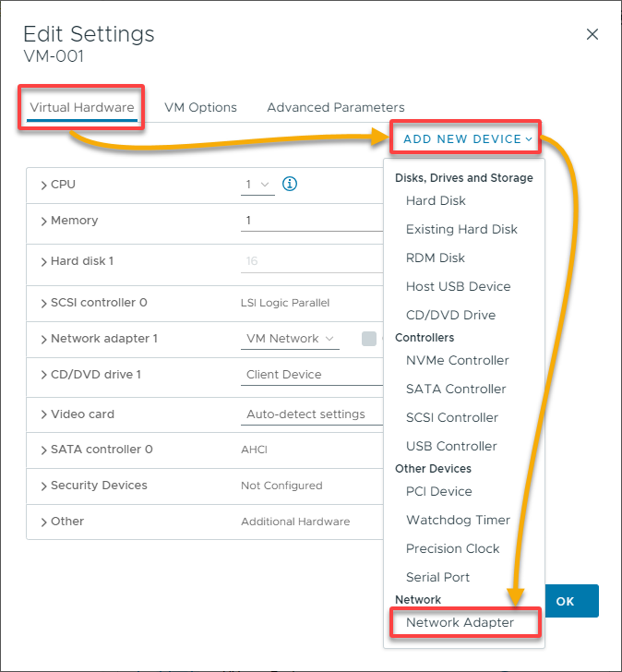Open the CPU count dropdown

pyautogui.click(x=257, y=185)
